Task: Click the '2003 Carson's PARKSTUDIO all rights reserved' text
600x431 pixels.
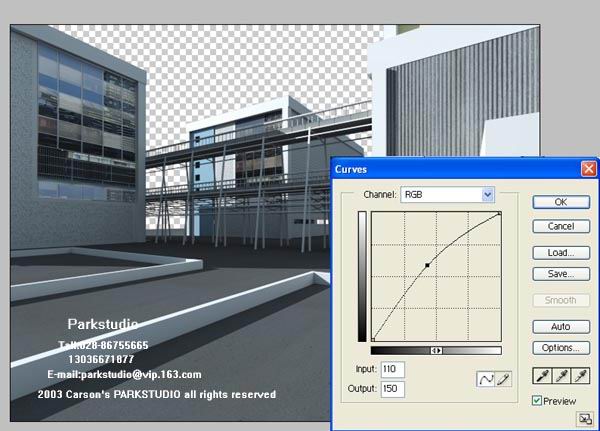Action: click(157, 394)
